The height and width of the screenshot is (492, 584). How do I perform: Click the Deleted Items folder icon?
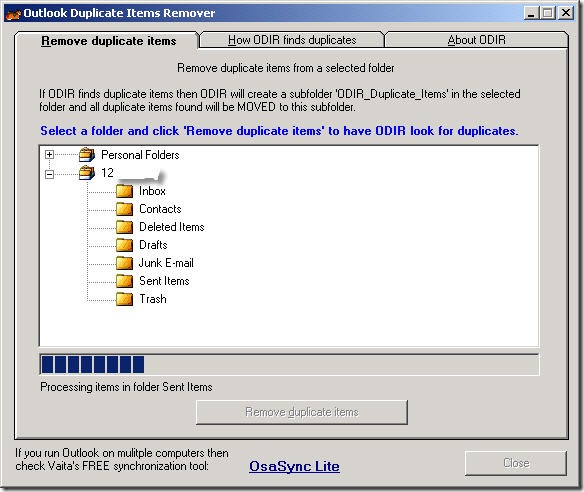click(124, 227)
